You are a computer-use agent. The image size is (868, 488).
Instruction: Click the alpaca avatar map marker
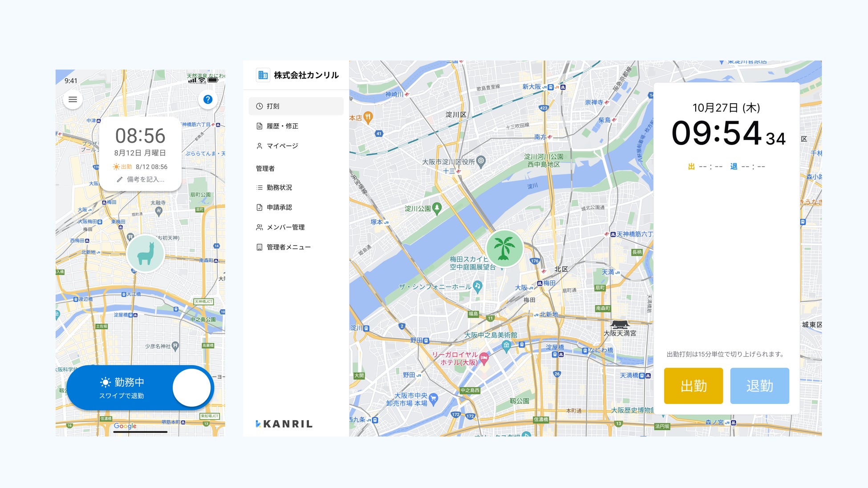146,254
